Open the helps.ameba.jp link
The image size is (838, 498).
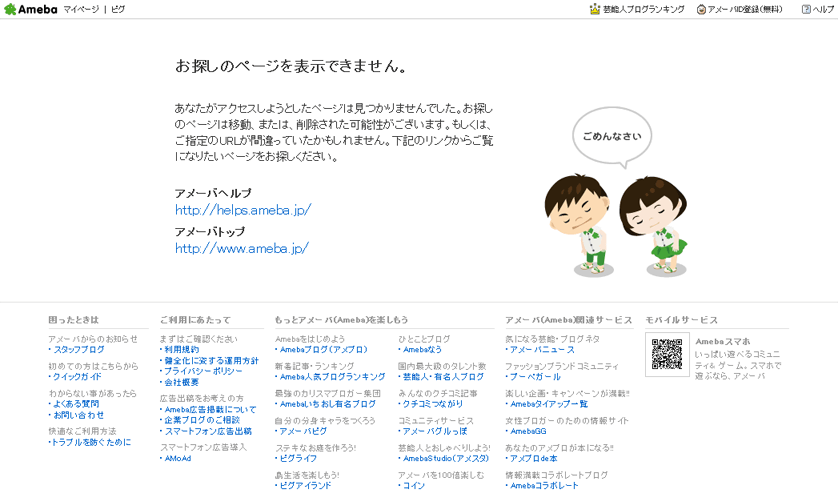pyautogui.click(x=243, y=210)
